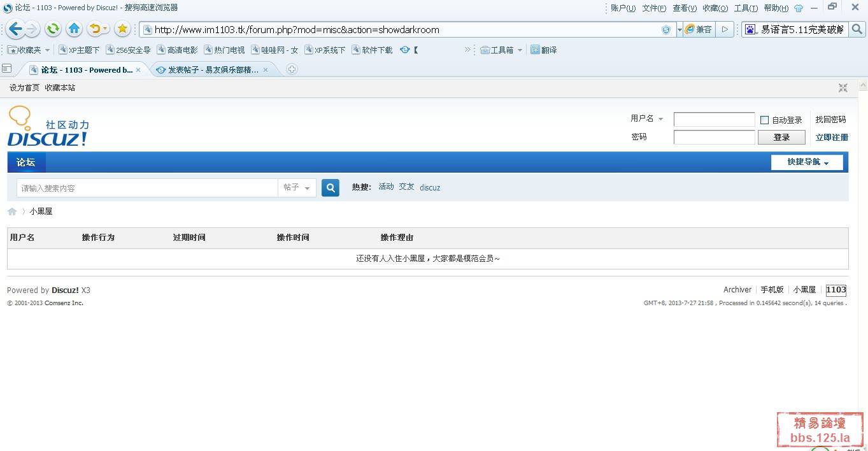Click the browser refresh icon
Image resolution: width=868 pixels, height=451 pixels.
(53, 29)
